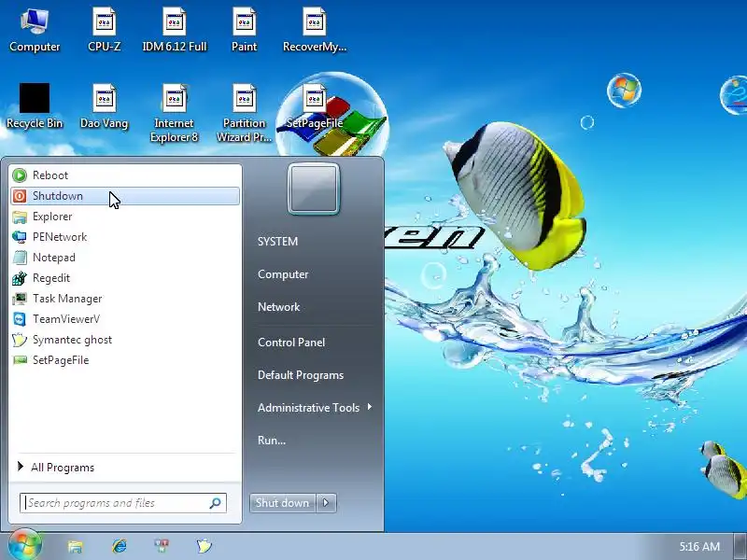
Task: Select Reboot text in Start menu
Action: pos(50,175)
